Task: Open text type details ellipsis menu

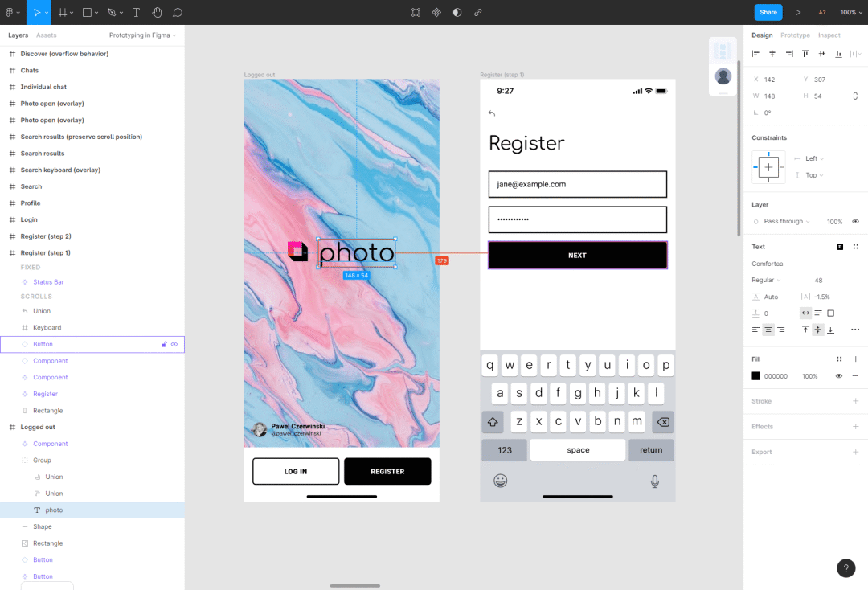Action: pos(855,330)
